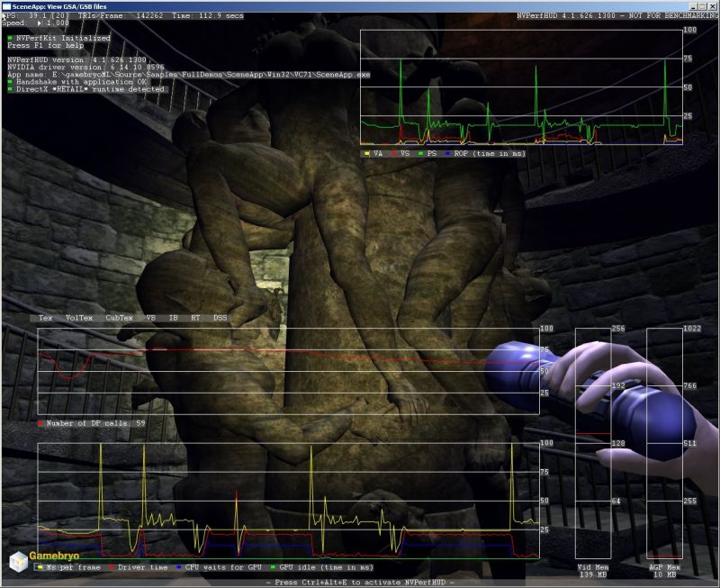Viewport: 720px width, 588px height.
Task: Click the red Driver time legend swatch
Action: 112,567
